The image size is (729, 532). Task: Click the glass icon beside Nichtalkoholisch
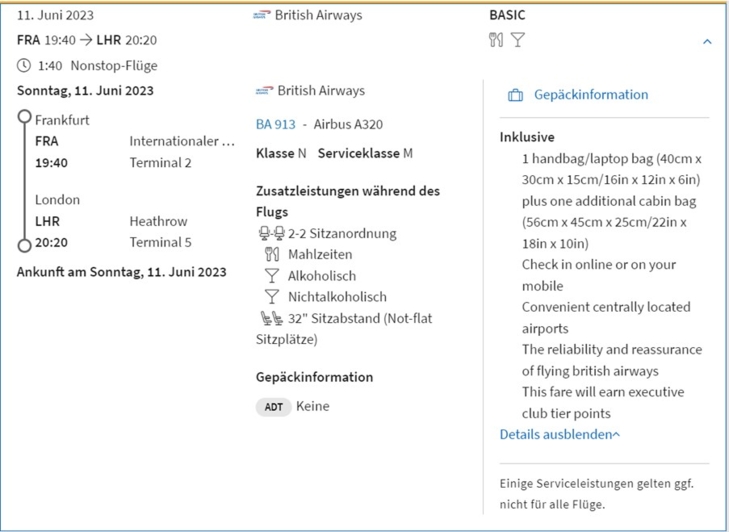271,297
